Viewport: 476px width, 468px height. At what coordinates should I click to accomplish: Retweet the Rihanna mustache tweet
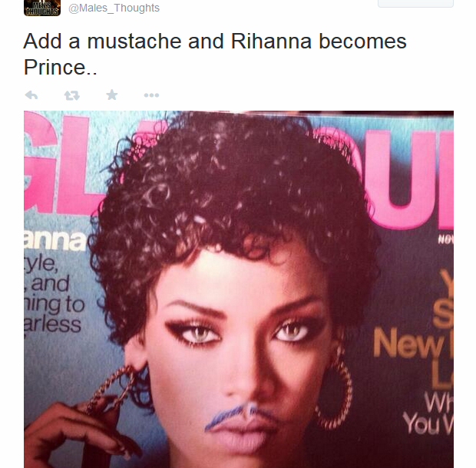point(71,95)
